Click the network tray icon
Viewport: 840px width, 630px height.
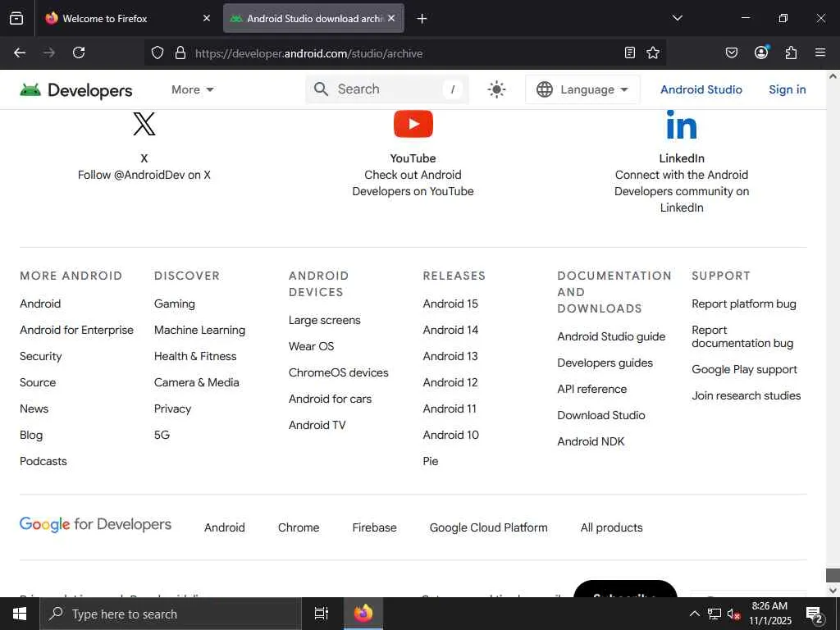pos(714,614)
